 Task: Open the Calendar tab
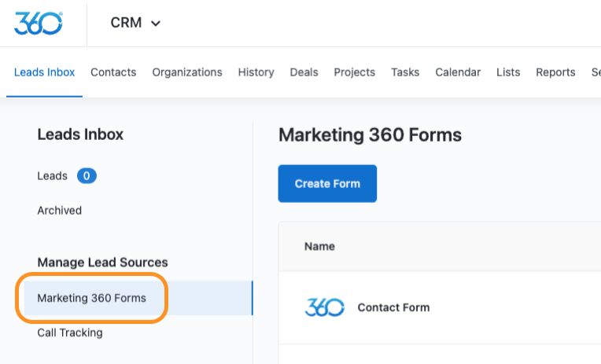(x=458, y=72)
